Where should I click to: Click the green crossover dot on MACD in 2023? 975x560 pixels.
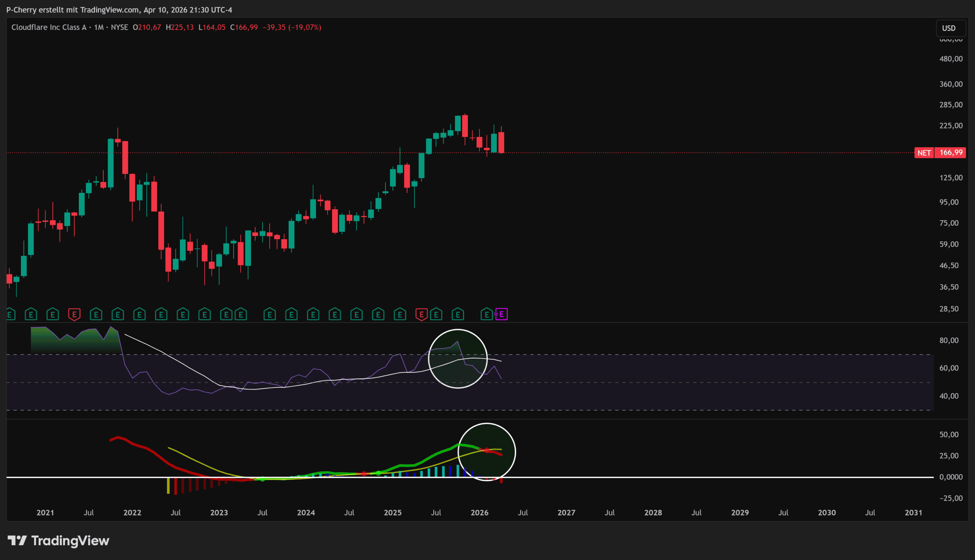click(262, 479)
